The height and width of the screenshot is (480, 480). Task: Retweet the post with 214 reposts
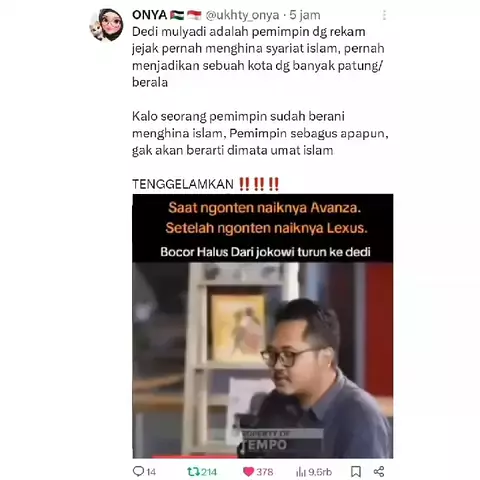tap(193, 471)
